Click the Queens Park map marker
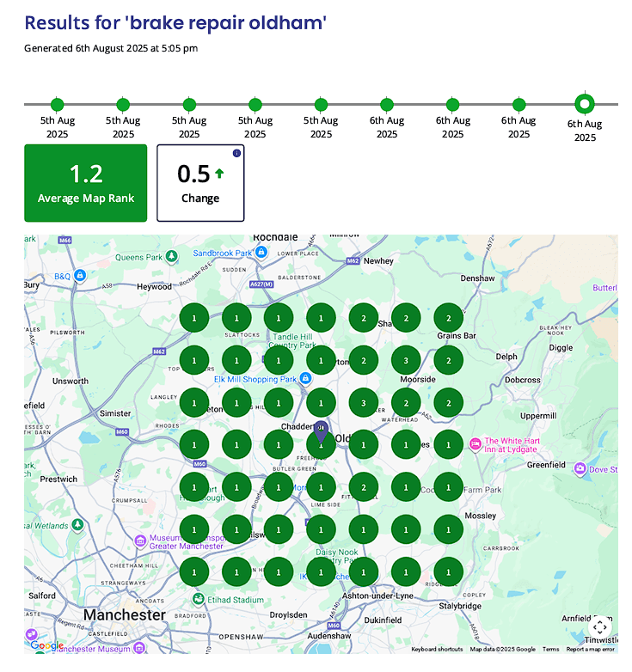The height and width of the screenshot is (672, 632). click(x=172, y=256)
